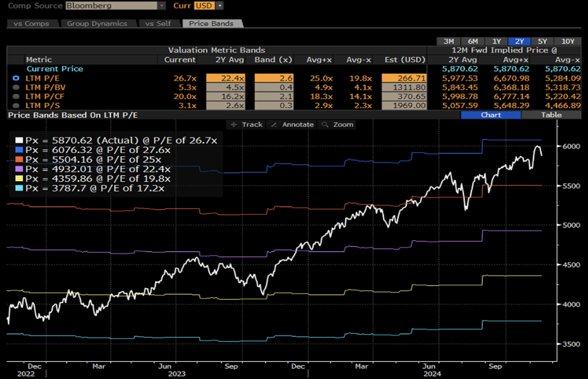Edit the LTM P/BV 2Y Avg field 4.5x
Image resolution: width=588 pixels, height=379 pixels.
click(x=225, y=87)
